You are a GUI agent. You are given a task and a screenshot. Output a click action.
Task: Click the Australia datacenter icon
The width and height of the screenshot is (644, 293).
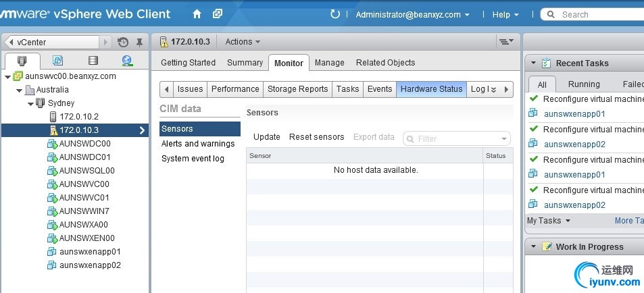(30, 90)
